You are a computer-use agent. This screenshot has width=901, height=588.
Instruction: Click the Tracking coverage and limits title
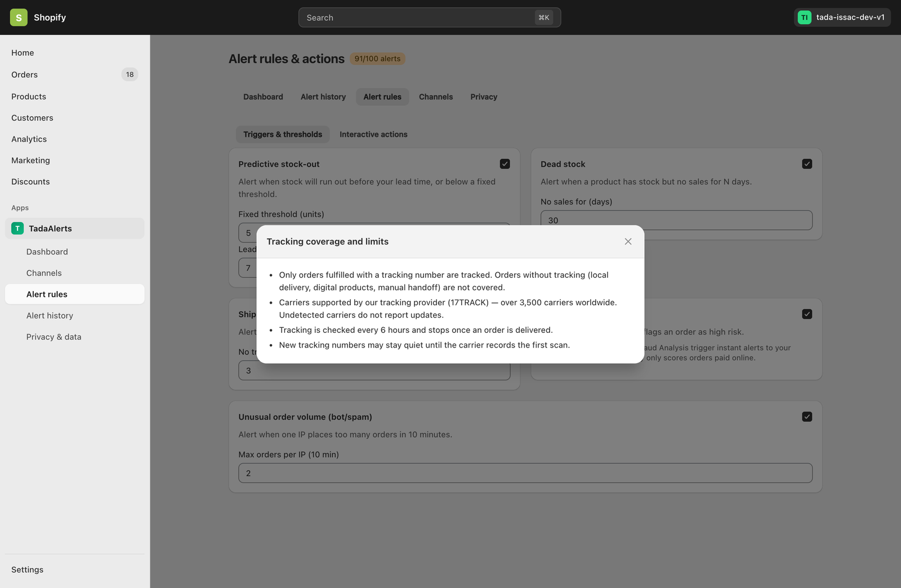tap(327, 242)
